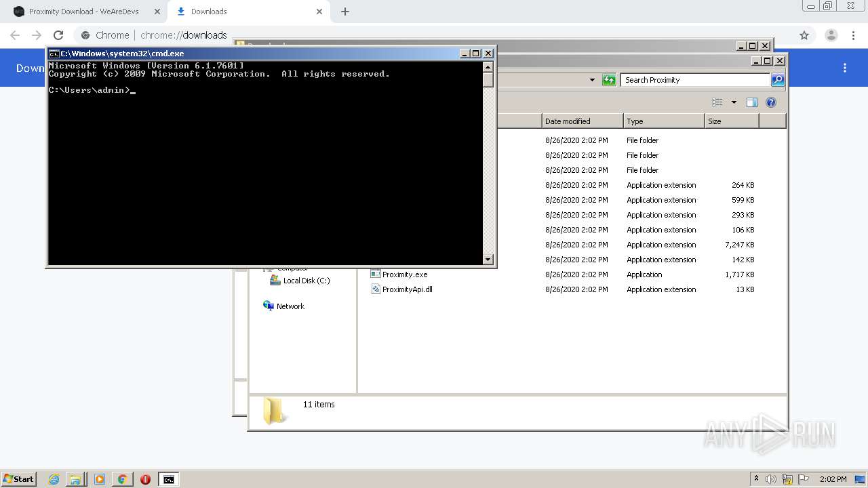Click the Proximity.exe application icon
This screenshot has width=868, height=488.
click(375, 274)
